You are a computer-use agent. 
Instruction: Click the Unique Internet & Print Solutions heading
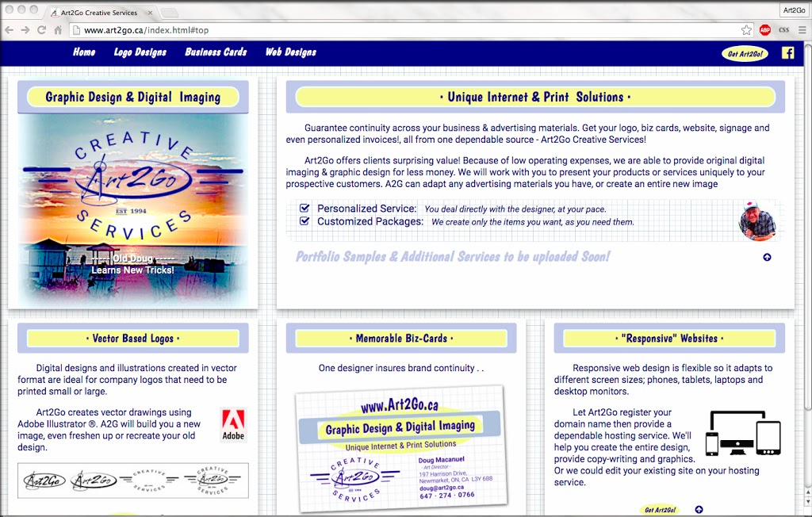[x=535, y=97]
